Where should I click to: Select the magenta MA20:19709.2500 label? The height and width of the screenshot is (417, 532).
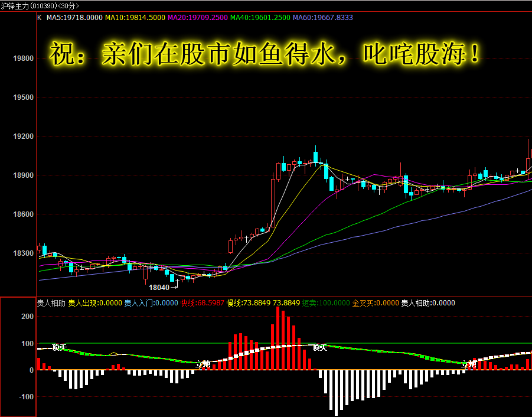(x=197, y=18)
